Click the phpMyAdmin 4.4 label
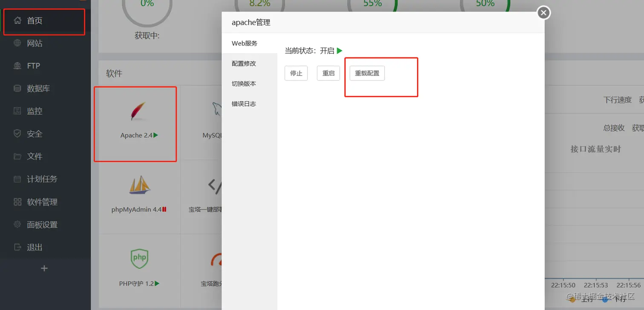This screenshot has height=310, width=644. tap(136, 210)
